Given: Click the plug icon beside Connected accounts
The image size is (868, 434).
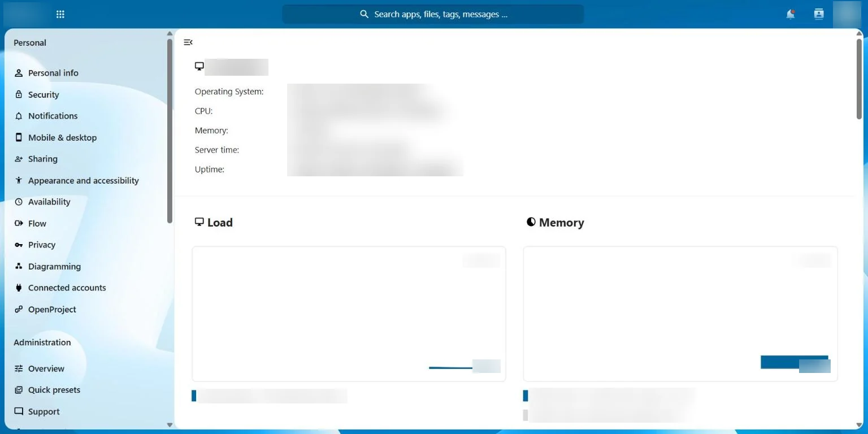Looking at the screenshot, I should [19, 288].
